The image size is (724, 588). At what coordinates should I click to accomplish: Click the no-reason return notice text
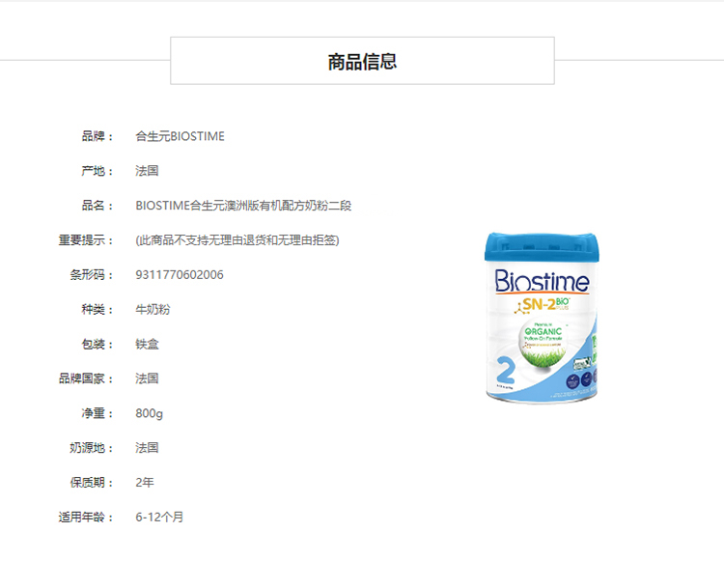(237, 240)
